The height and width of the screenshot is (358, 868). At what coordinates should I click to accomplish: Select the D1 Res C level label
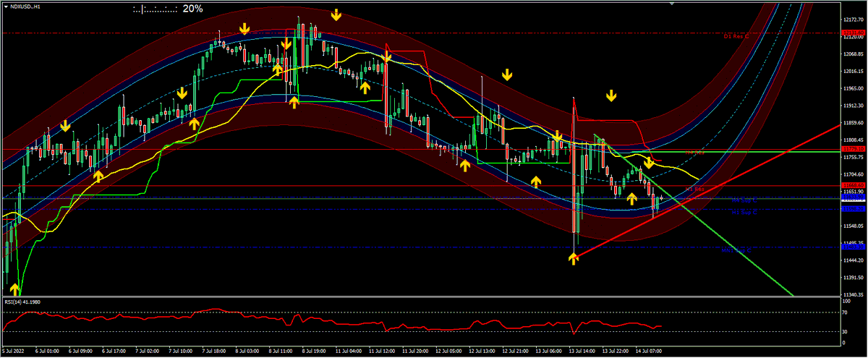(736, 35)
